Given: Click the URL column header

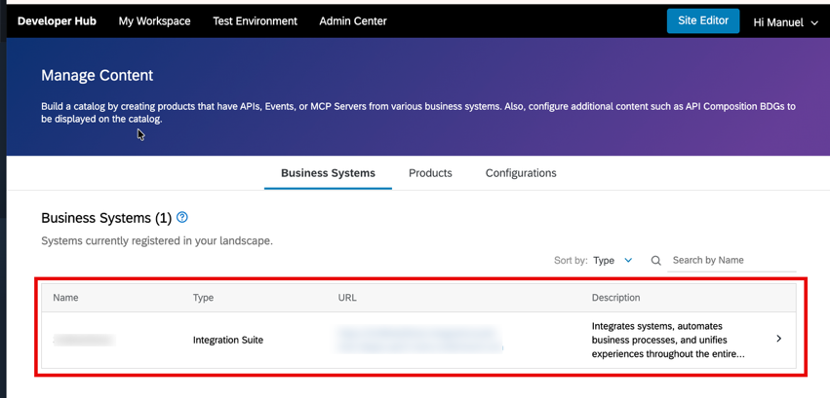Looking at the screenshot, I should click(347, 298).
